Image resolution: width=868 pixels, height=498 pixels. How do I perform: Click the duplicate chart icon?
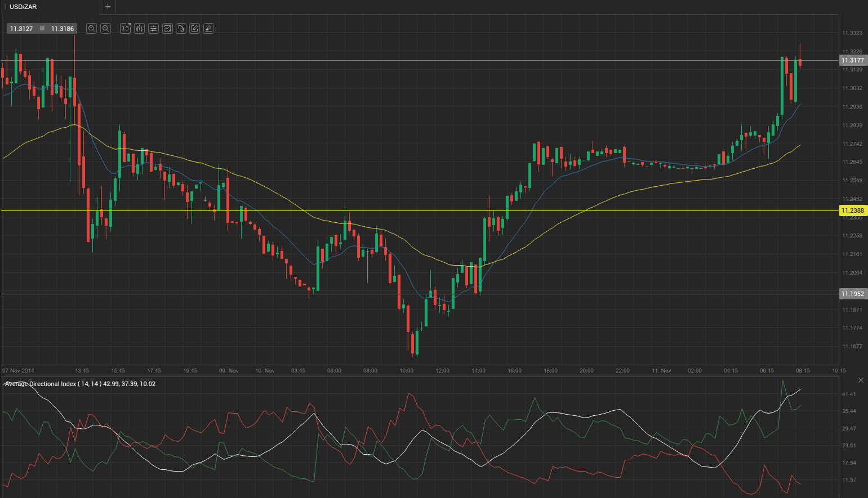coord(181,28)
